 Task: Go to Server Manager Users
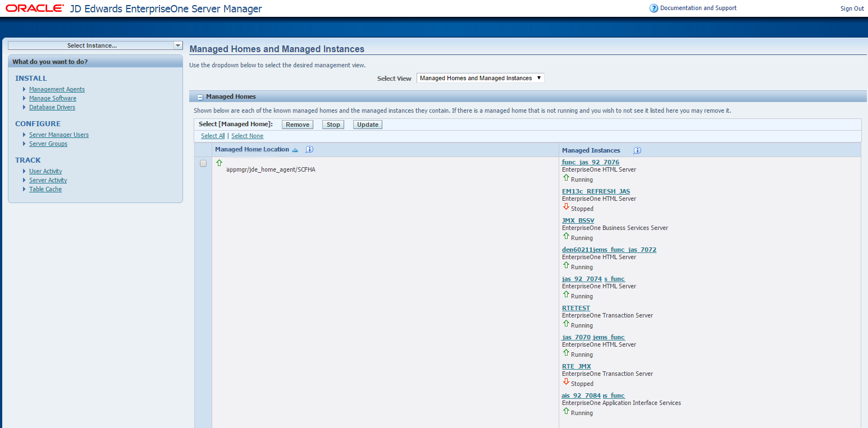click(59, 135)
